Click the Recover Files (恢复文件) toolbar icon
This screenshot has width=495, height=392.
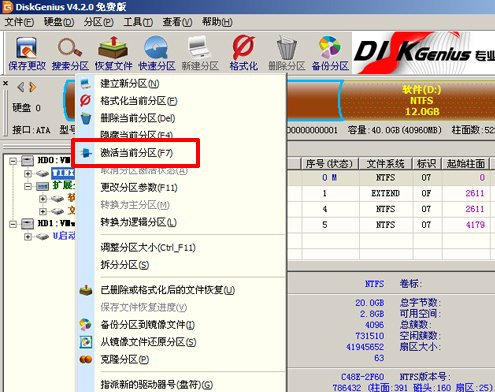114,54
